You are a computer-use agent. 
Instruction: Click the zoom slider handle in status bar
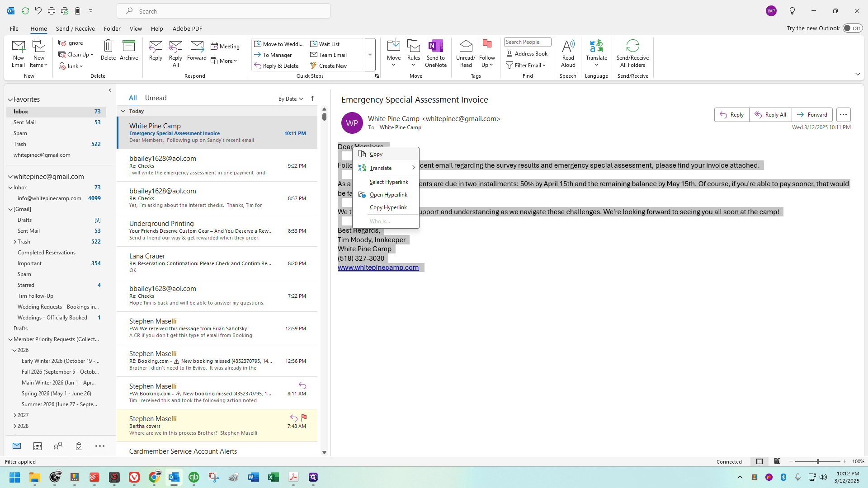tap(818, 461)
